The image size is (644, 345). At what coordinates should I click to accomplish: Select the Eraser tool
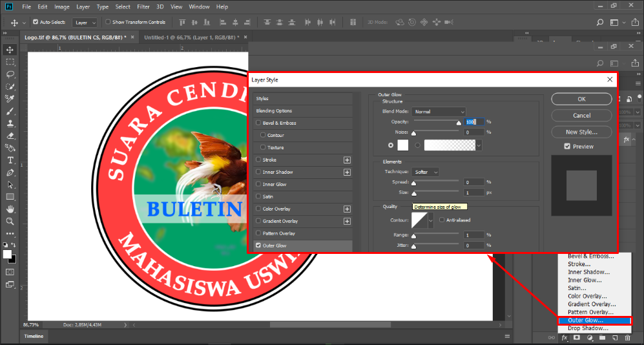pyautogui.click(x=10, y=136)
